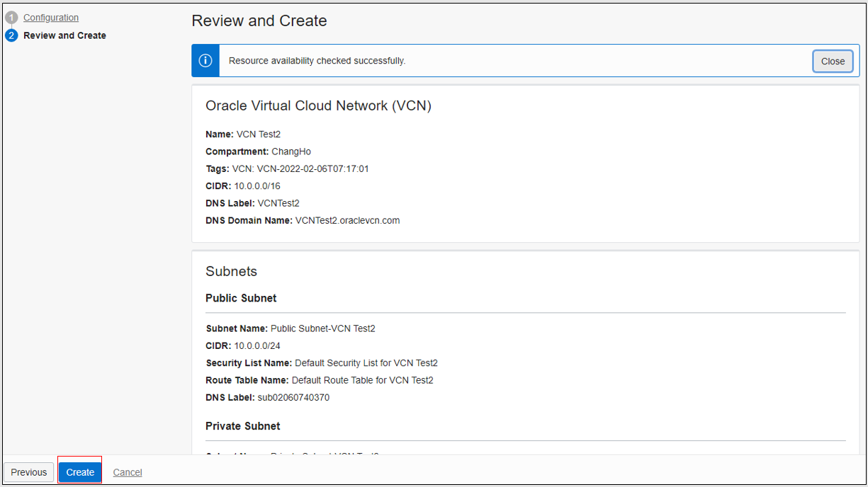Screen dimensions: 868x487
Task: Click 'Default Route Table for VCN Test2'
Action: 363,380
